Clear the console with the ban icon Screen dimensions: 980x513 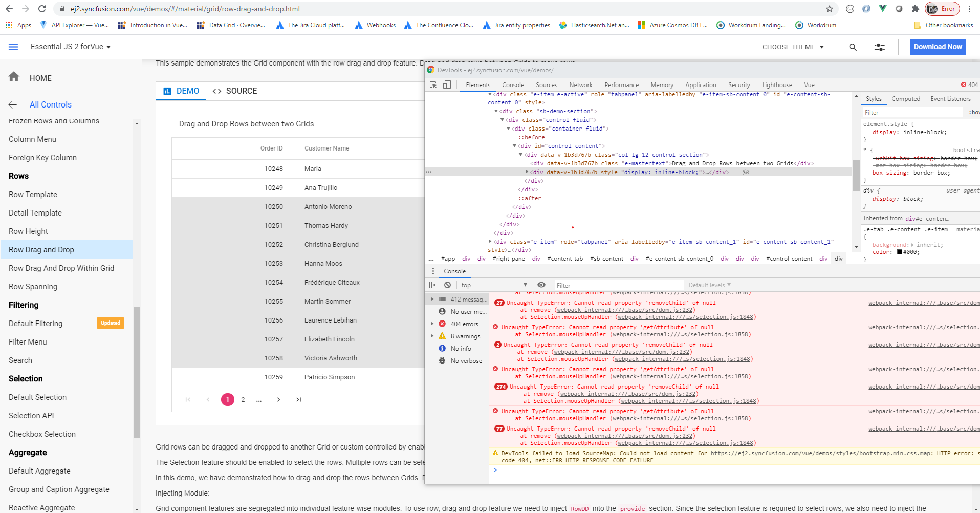[x=448, y=285]
